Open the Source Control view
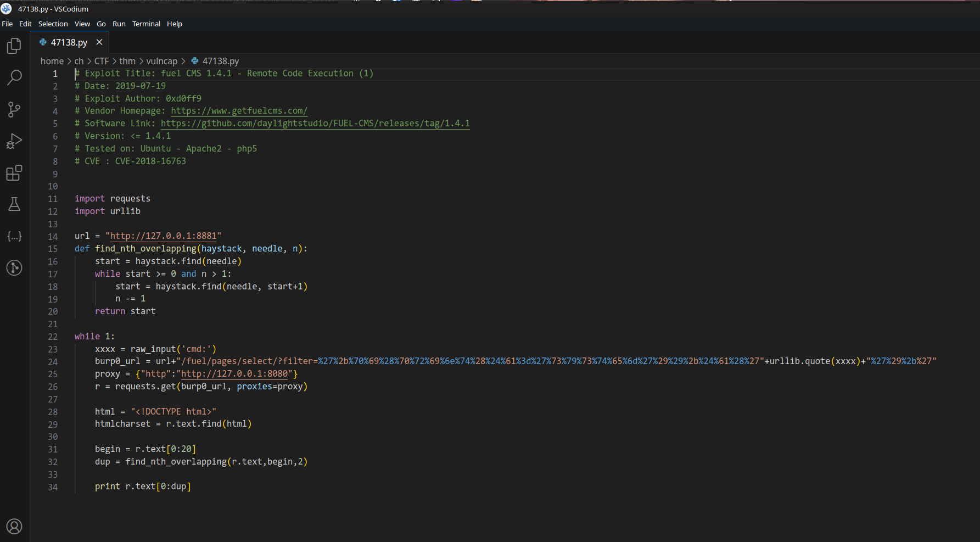The image size is (980, 542). (14, 109)
